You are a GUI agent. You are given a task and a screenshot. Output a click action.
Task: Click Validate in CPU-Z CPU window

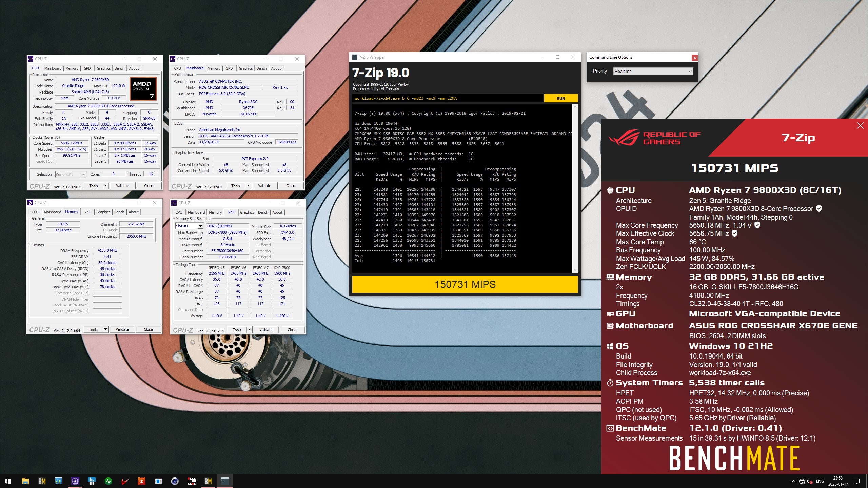point(122,186)
